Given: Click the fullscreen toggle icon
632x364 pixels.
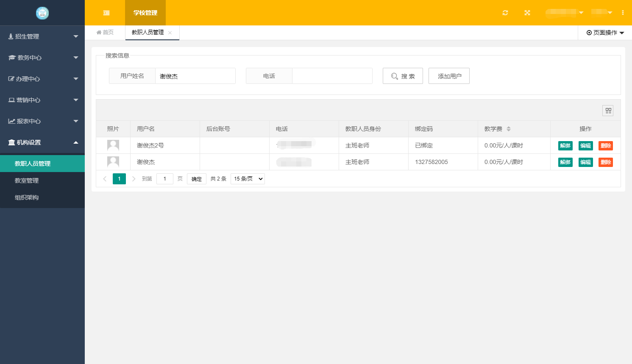Looking at the screenshot, I should click(x=527, y=13).
